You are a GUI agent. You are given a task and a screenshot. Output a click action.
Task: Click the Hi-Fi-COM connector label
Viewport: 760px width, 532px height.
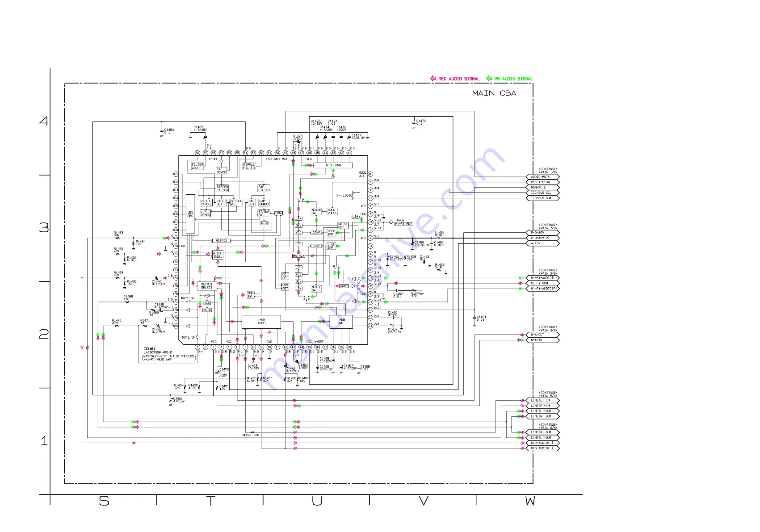(542, 283)
